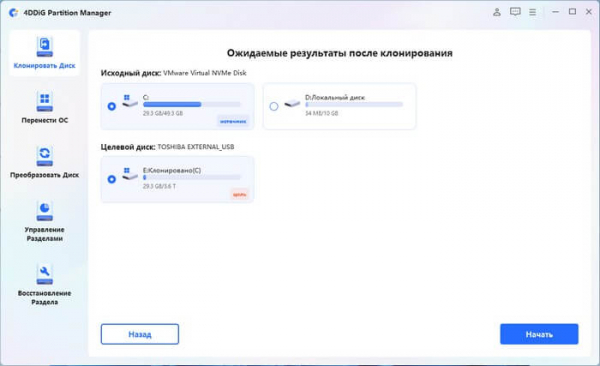Click the E: cloned drive icon
The image size is (600, 366).
129,174
